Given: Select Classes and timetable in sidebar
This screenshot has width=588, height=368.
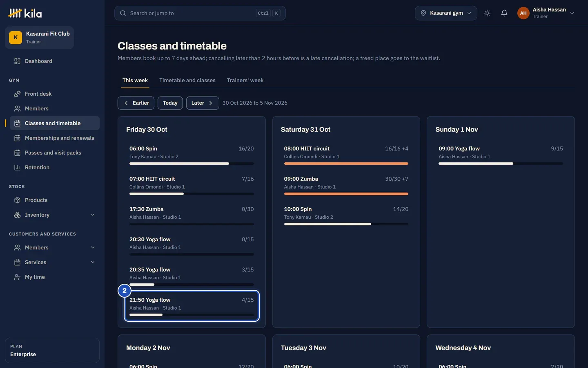Looking at the screenshot, I should 55,123.
